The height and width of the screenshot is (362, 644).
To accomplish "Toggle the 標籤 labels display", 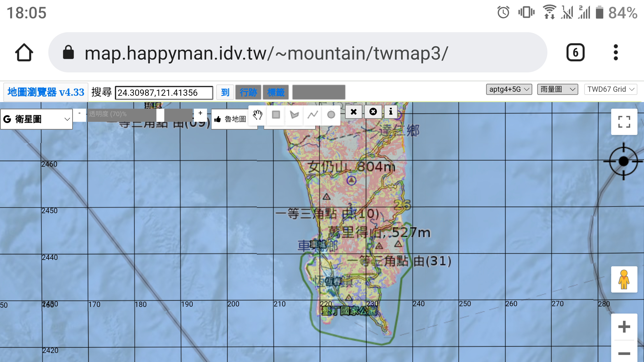I will tap(275, 92).
